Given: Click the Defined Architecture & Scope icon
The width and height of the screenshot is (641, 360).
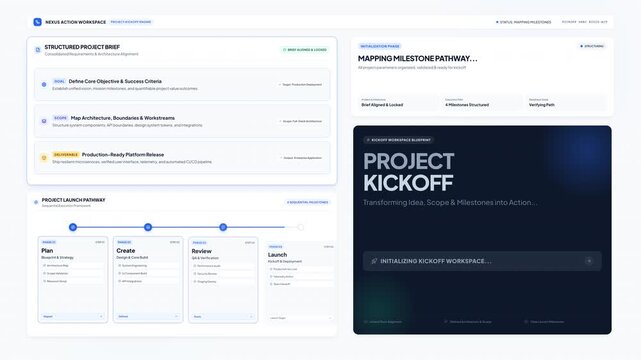Looking at the screenshot, I should tap(446, 322).
